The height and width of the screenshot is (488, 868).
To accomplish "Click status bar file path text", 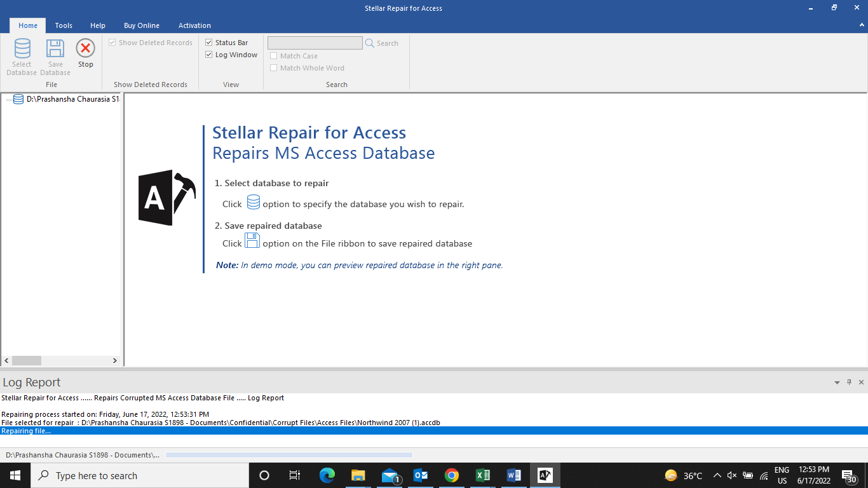I will click(83, 455).
